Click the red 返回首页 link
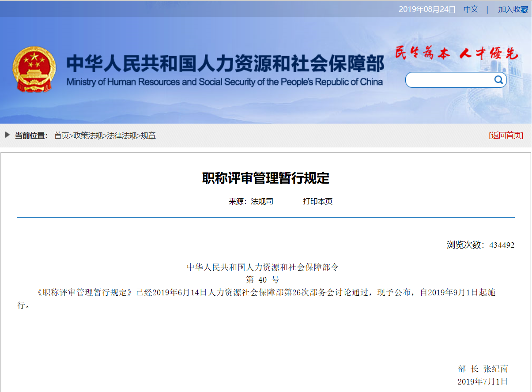The height and width of the screenshot is (392, 532). click(506, 136)
